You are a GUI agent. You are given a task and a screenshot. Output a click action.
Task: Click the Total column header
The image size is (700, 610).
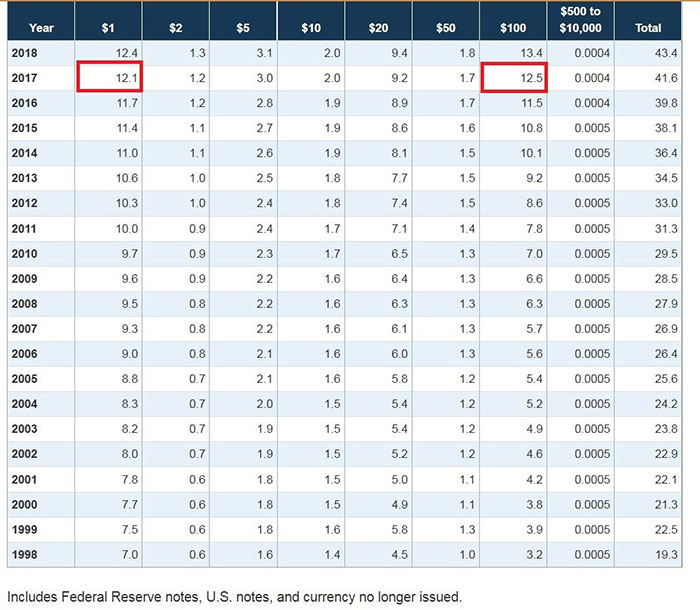[648, 28]
